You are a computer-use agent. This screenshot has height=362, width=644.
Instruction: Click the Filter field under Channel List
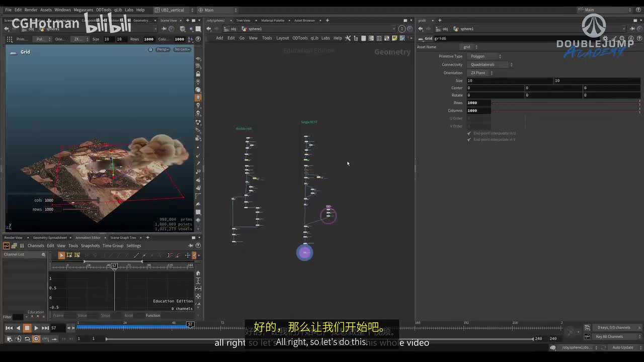tap(18, 317)
